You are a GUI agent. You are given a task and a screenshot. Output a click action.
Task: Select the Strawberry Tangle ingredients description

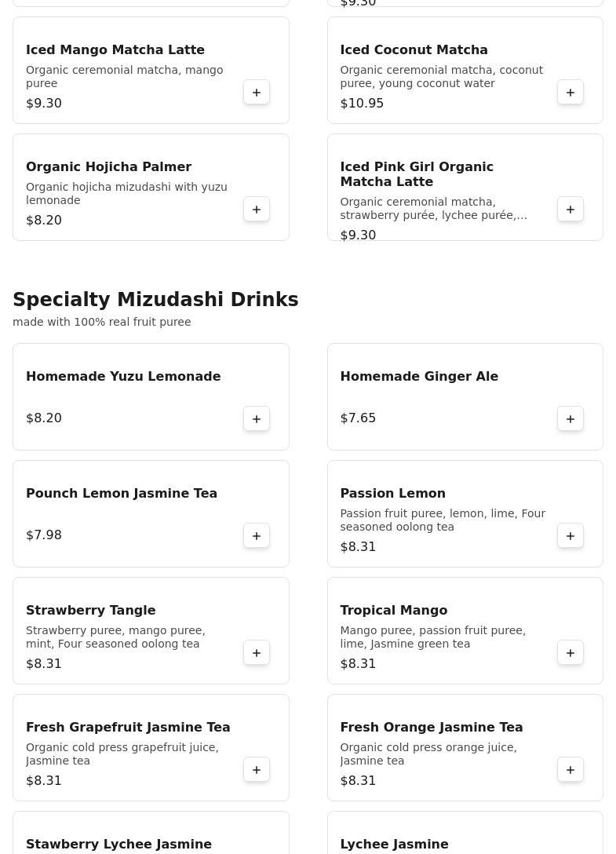pos(115,637)
